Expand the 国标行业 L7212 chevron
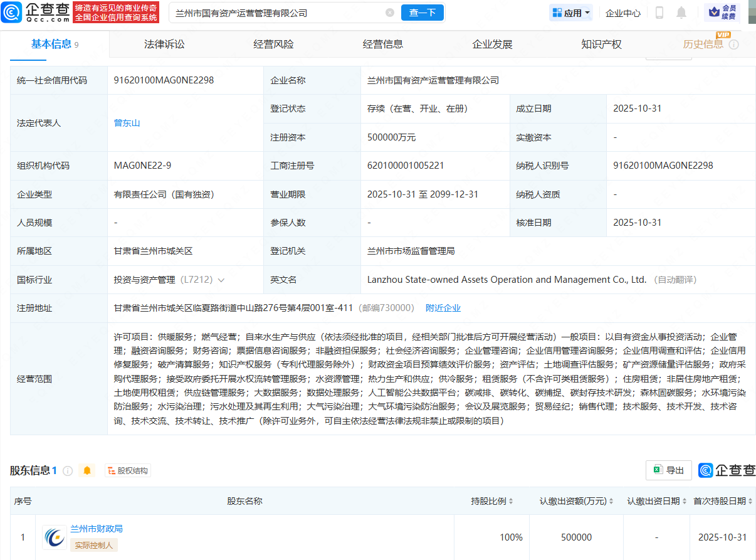756x560 pixels. click(x=221, y=280)
